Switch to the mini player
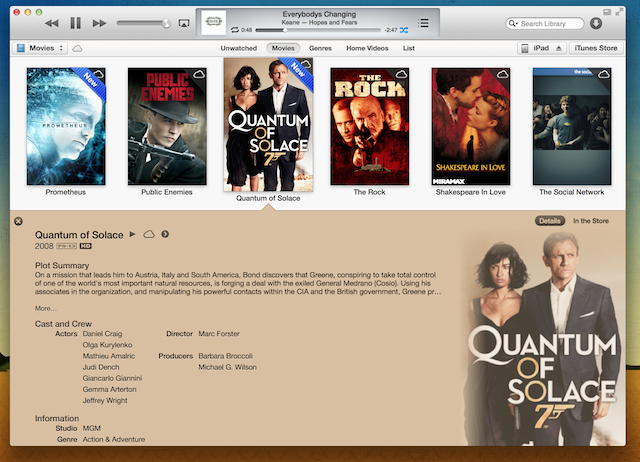The height and width of the screenshot is (462, 640). [x=607, y=12]
